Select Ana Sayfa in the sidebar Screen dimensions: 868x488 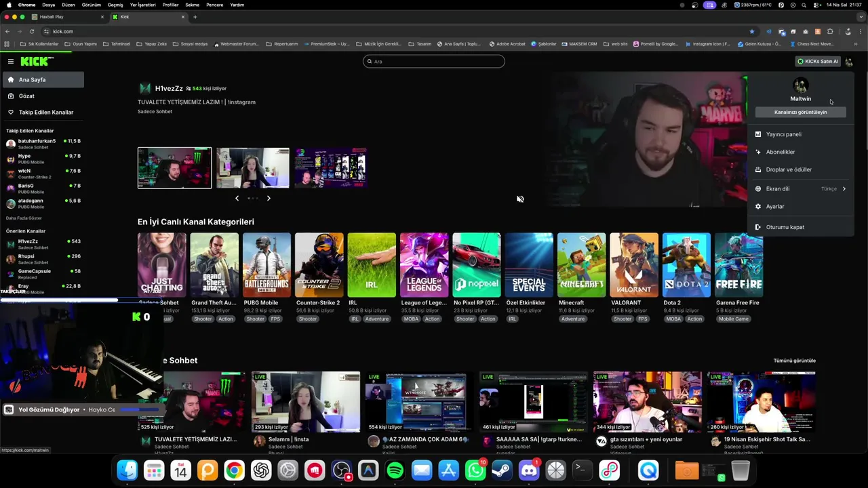coord(43,79)
